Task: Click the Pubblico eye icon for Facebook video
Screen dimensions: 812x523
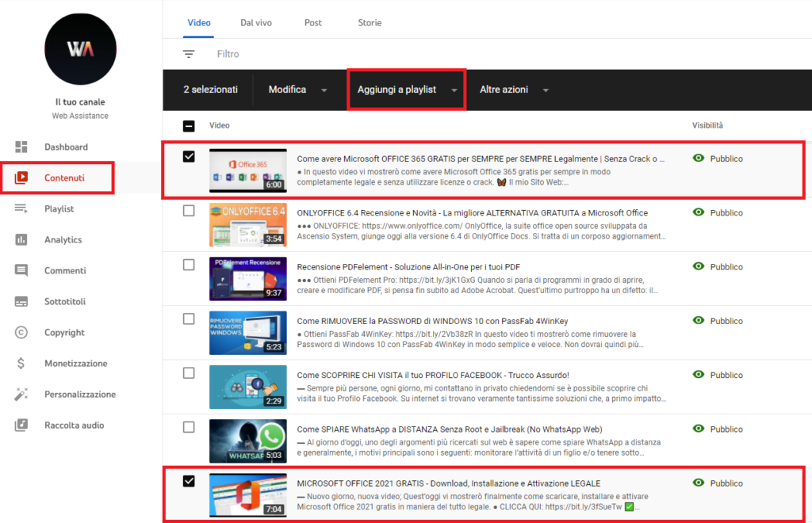Action: point(699,375)
